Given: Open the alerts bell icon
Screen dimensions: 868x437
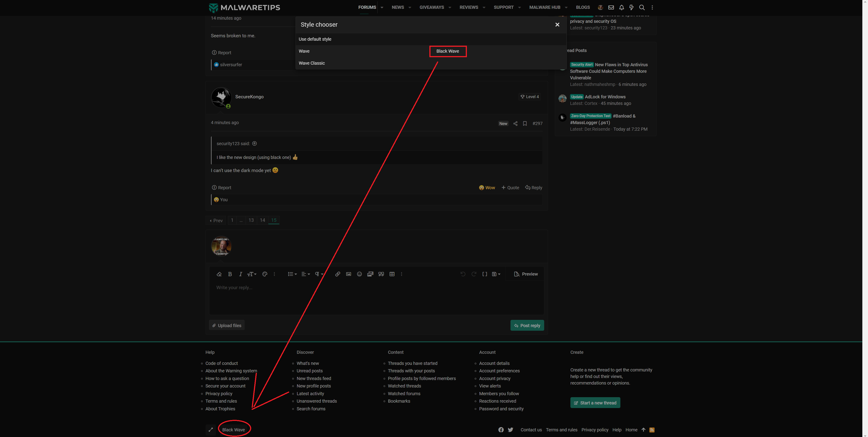Looking at the screenshot, I should click(621, 7).
